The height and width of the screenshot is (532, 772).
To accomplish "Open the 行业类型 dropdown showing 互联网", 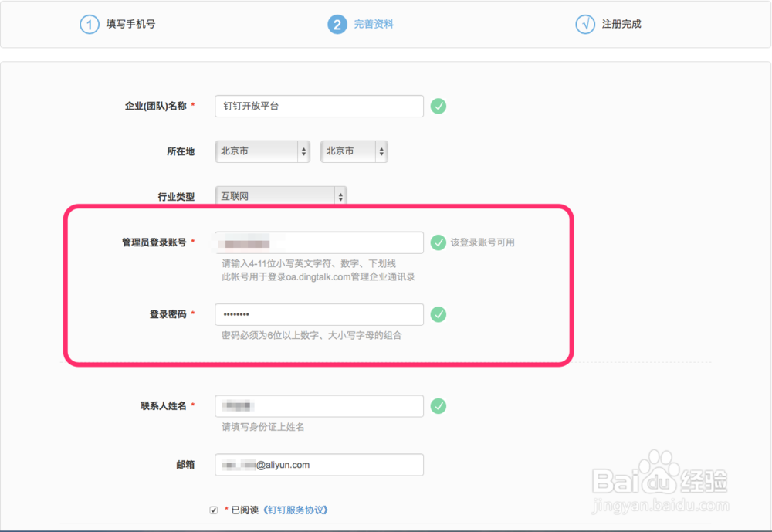I will pyautogui.click(x=281, y=196).
